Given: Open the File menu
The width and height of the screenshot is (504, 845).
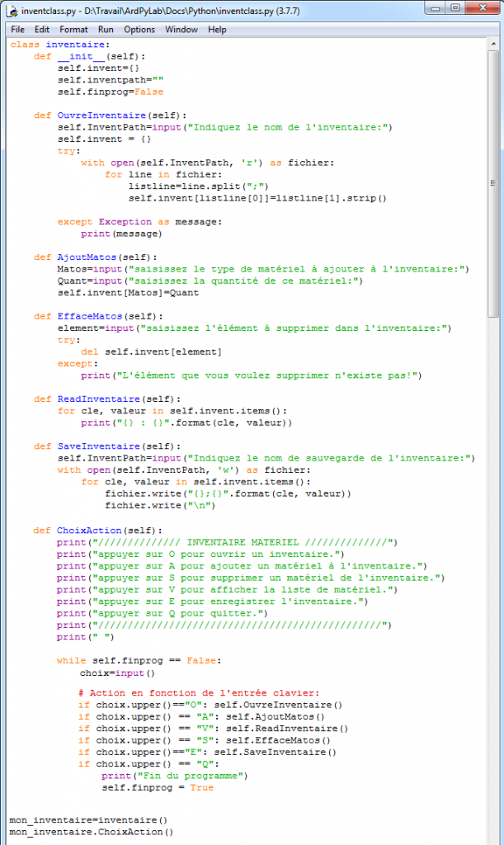Looking at the screenshot, I should click(x=17, y=30).
